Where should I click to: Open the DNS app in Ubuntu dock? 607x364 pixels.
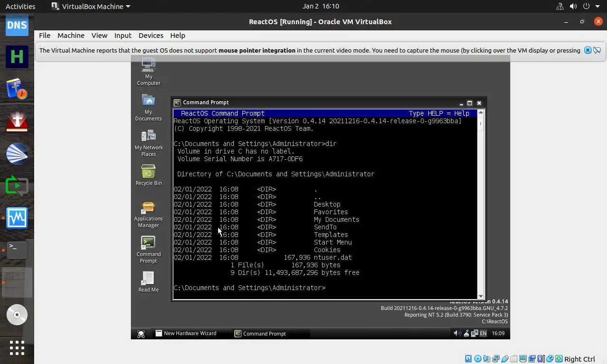[17, 25]
